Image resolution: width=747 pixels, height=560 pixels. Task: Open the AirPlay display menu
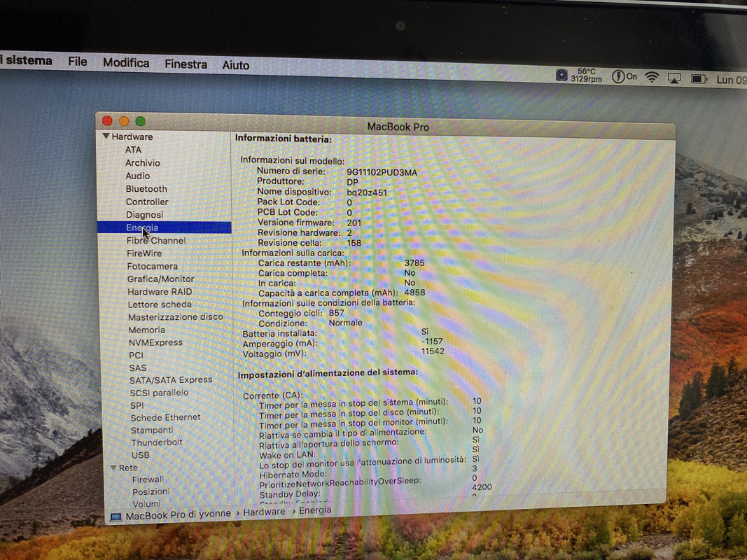pos(674,78)
